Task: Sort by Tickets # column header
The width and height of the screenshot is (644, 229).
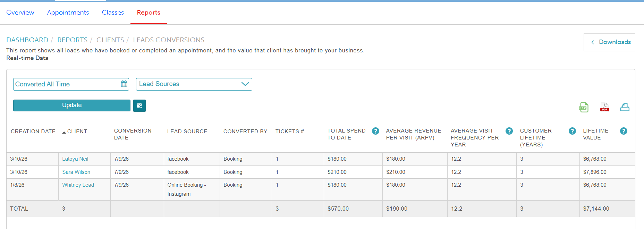Action: (290, 132)
